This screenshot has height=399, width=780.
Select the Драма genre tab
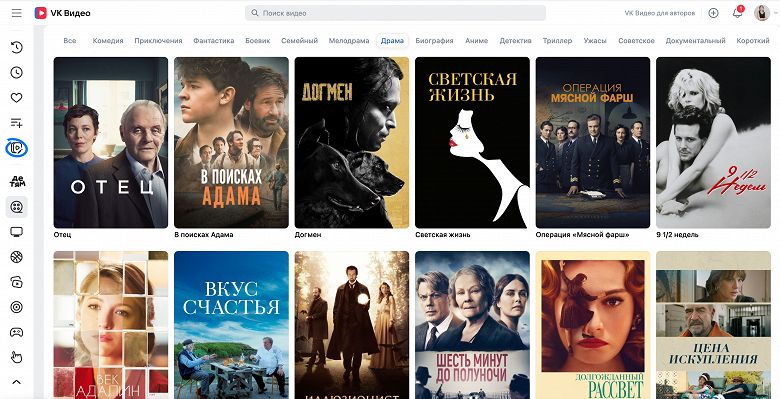click(392, 41)
